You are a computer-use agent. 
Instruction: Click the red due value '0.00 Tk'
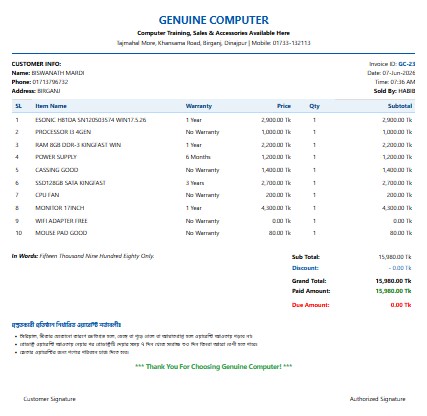pos(401,305)
